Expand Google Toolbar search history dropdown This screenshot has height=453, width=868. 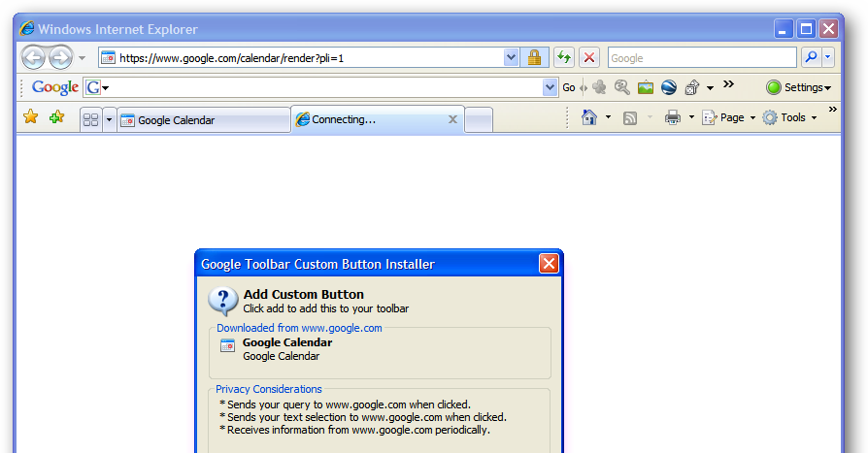[x=550, y=87]
